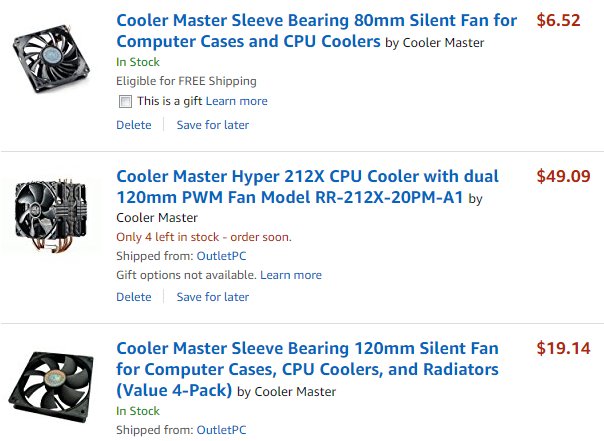
Task: Click Learn more next to gift options unavailable
Action: point(291,275)
